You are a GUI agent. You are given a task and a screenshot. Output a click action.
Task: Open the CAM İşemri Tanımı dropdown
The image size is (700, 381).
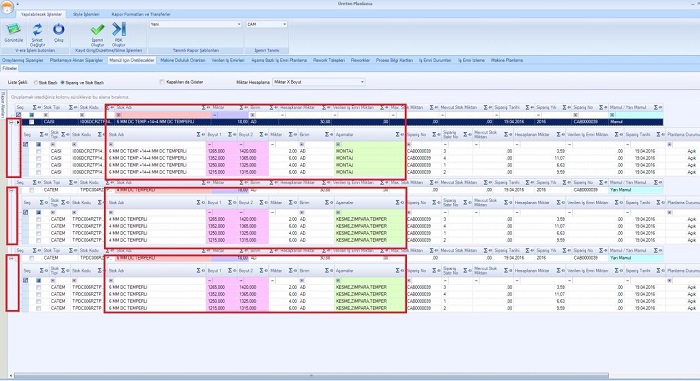(x=284, y=25)
